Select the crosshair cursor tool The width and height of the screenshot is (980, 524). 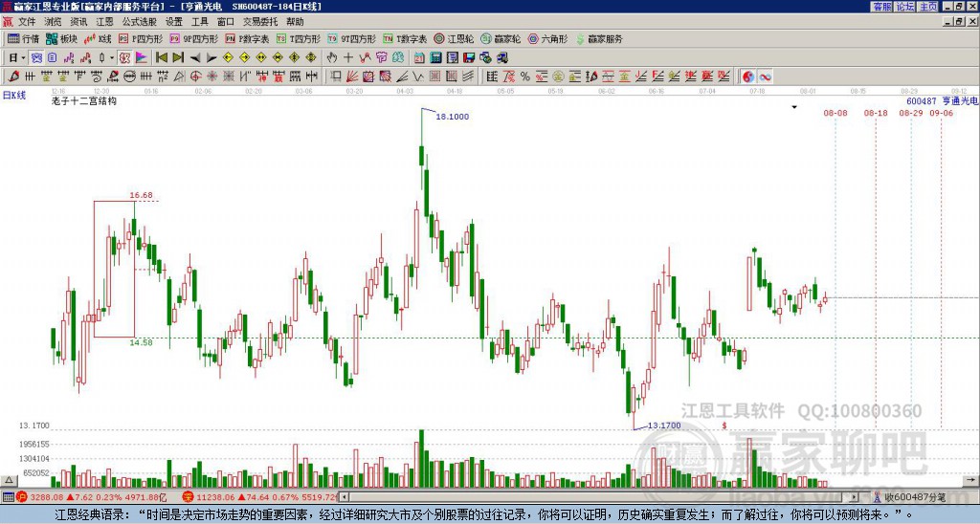[x=348, y=57]
